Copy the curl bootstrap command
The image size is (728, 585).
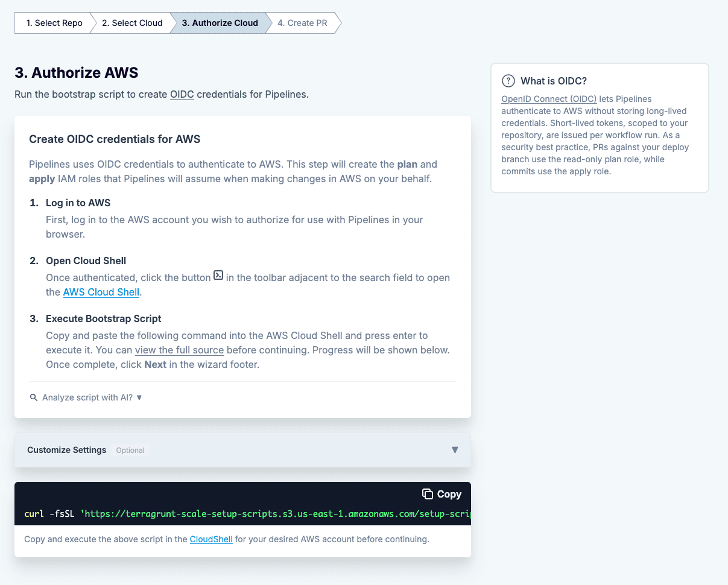click(442, 494)
